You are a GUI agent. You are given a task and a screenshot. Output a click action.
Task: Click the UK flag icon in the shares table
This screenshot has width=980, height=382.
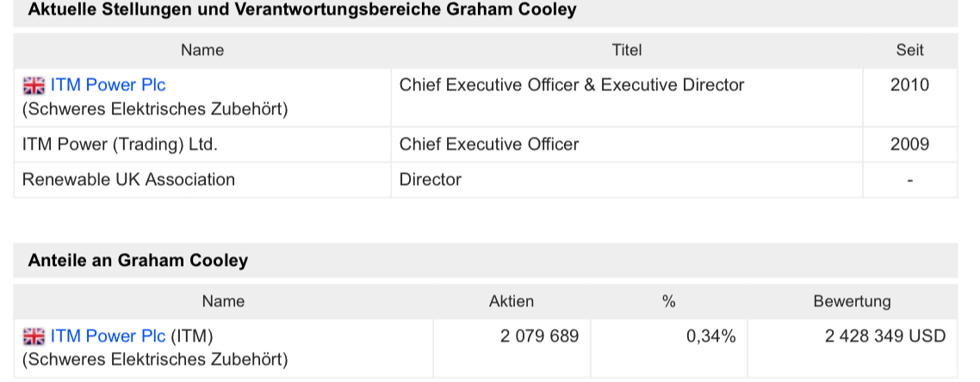click(34, 336)
